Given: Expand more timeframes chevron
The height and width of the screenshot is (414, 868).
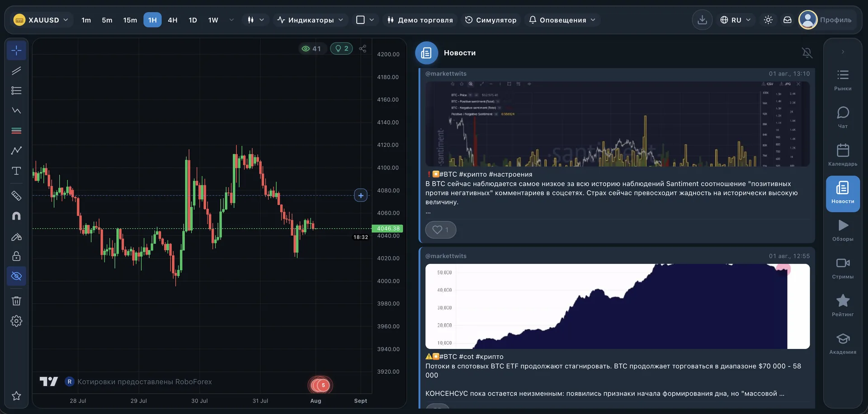Looking at the screenshot, I should [x=231, y=20].
